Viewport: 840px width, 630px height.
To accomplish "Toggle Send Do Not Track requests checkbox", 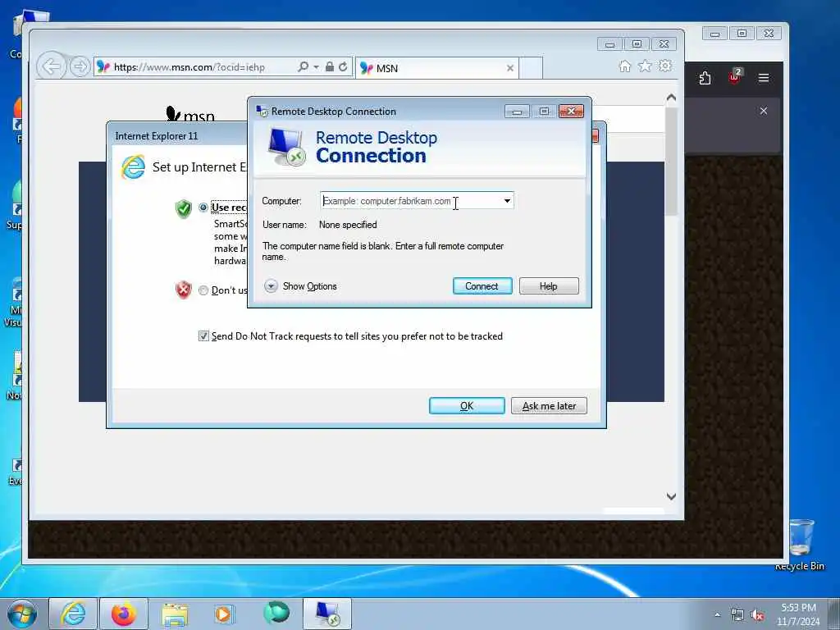I will 203,336.
